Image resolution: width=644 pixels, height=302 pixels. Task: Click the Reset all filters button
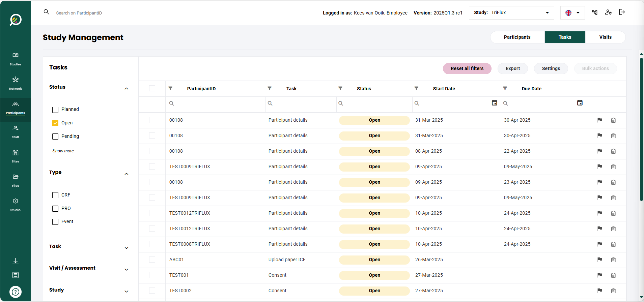tap(467, 68)
